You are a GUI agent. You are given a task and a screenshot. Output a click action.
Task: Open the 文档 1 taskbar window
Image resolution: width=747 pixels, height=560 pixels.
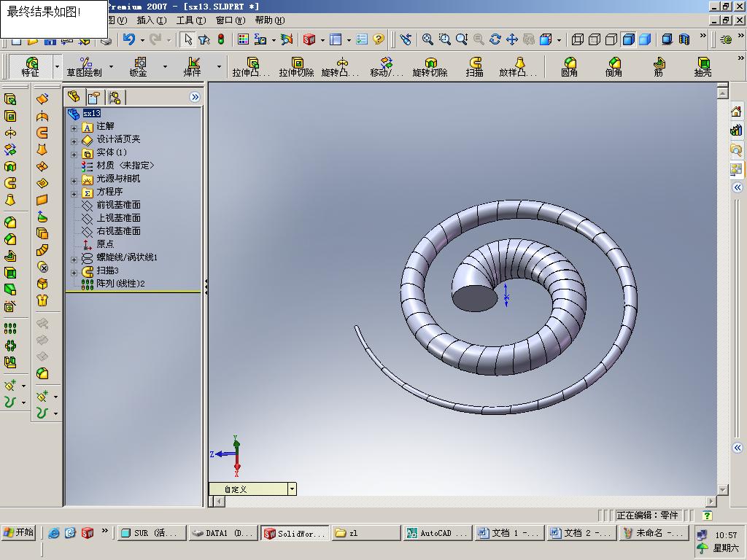(509, 533)
